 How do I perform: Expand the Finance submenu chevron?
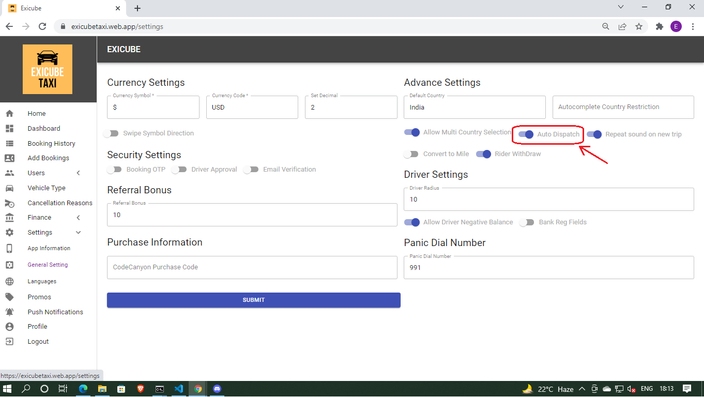[x=78, y=217]
